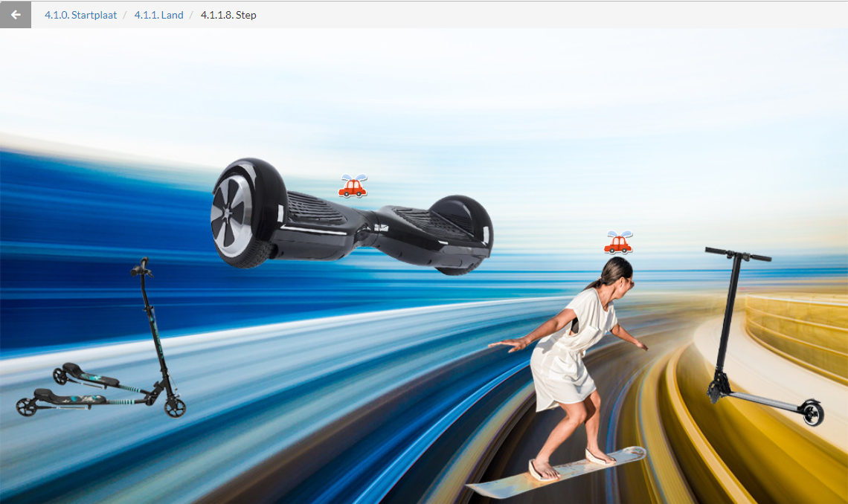Go to 4.1.1. Land breadcrumb

[158, 15]
